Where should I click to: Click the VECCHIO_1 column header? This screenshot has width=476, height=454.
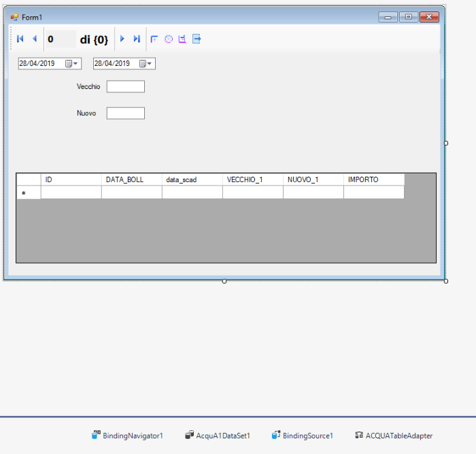click(x=253, y=179)
